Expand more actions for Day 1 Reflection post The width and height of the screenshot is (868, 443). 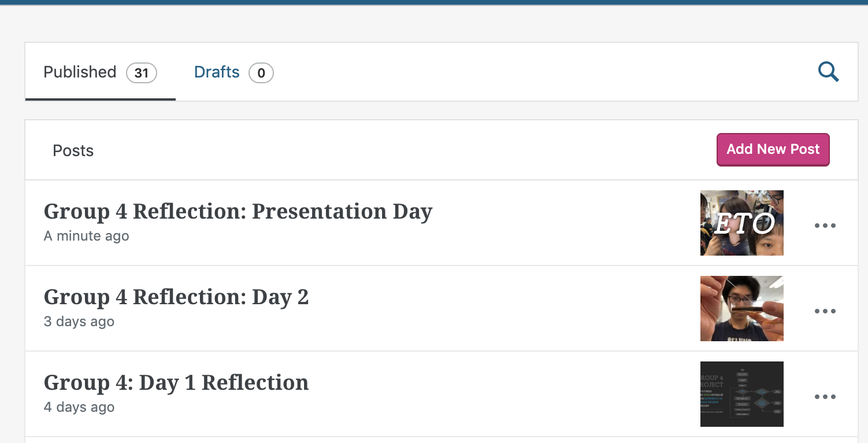825,397
